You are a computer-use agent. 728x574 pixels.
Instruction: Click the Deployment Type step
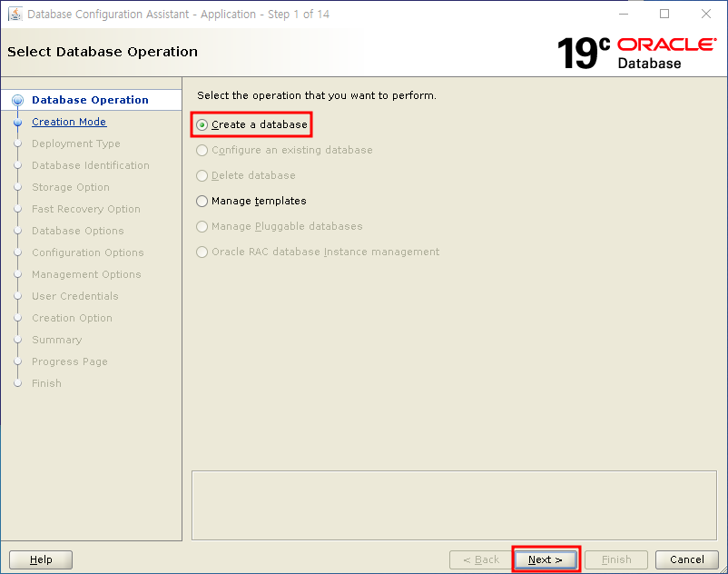coord(76,143)
